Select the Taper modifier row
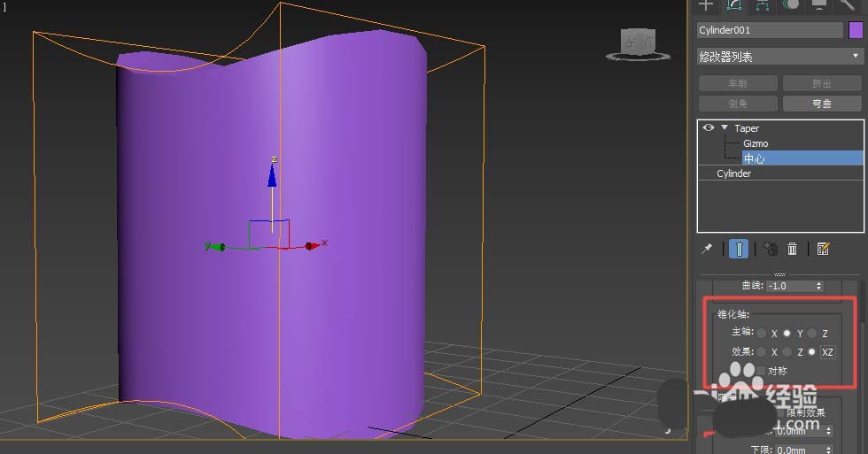Image resolution: width=868 pixels, height=454 pixels. pos(780,127)
